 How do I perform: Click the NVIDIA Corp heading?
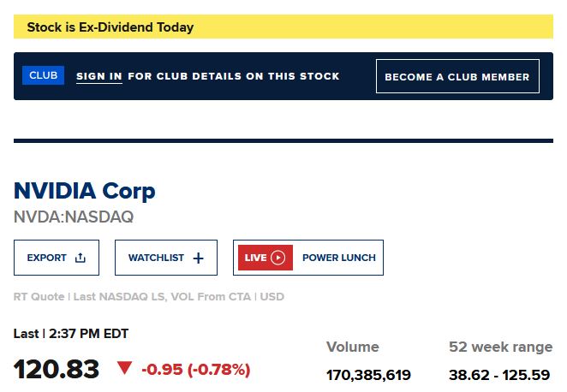tap(85, 190)
